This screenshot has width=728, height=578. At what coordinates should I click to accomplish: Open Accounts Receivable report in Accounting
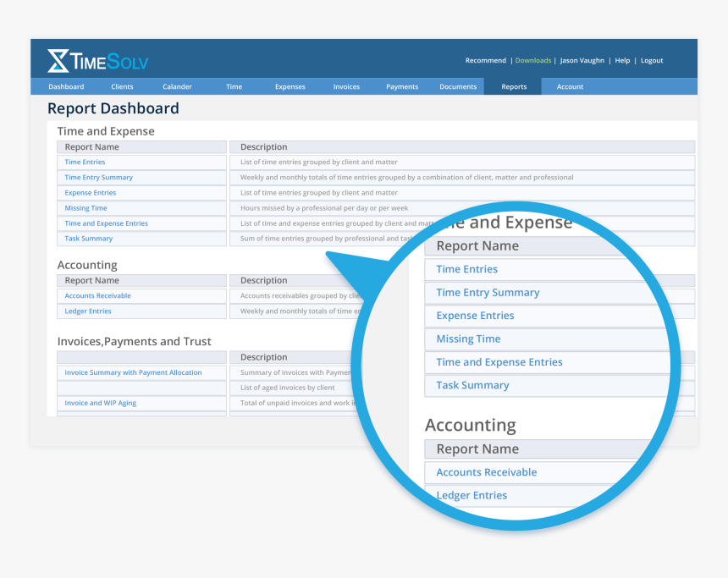98,296
